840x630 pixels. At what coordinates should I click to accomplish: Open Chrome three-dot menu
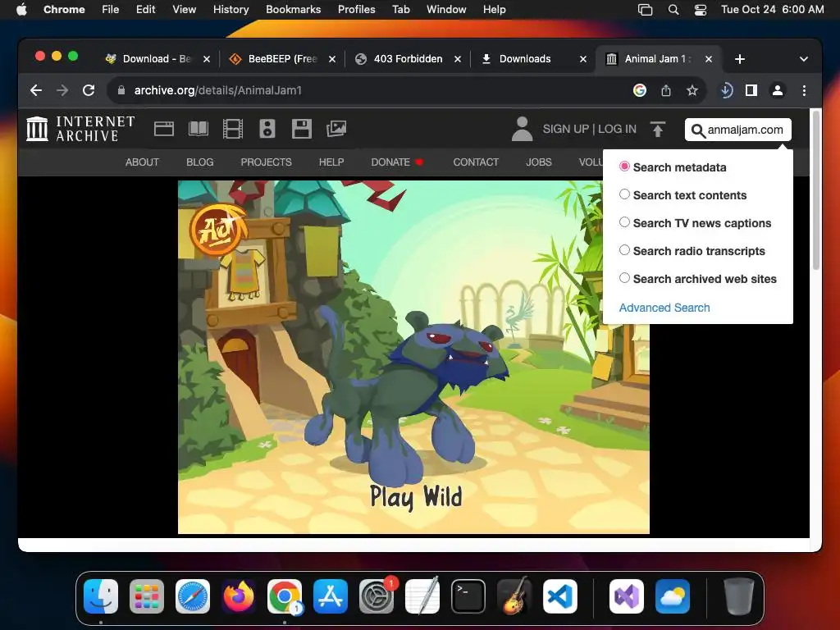[804, 90]
